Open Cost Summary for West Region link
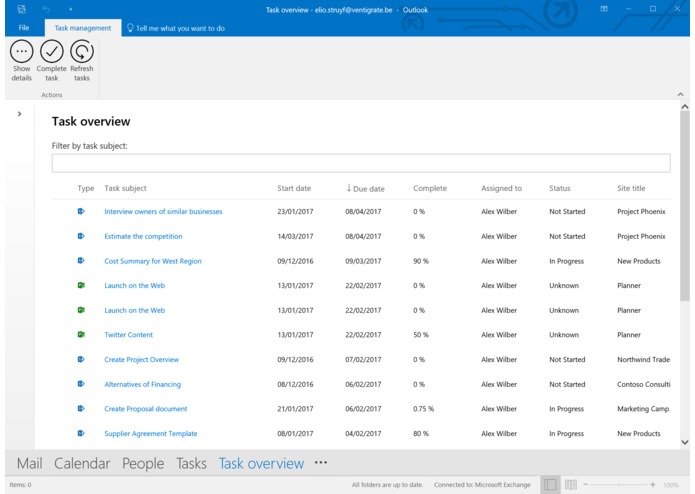695x494 pixels. pyautogui.click(x=153, y=261)
